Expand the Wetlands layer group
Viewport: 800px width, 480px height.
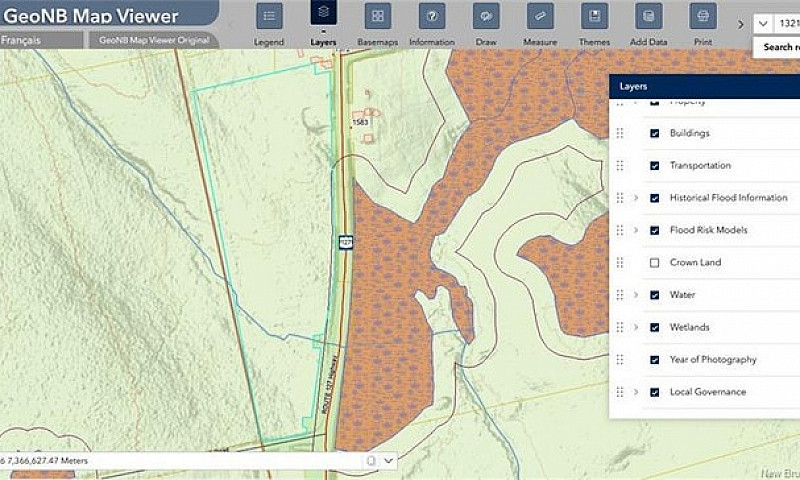pyautogui.click(x=636, y=327)
